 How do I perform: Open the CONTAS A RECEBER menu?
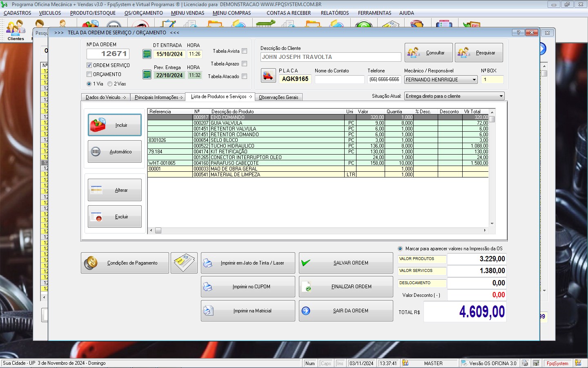tap(289, 13)
